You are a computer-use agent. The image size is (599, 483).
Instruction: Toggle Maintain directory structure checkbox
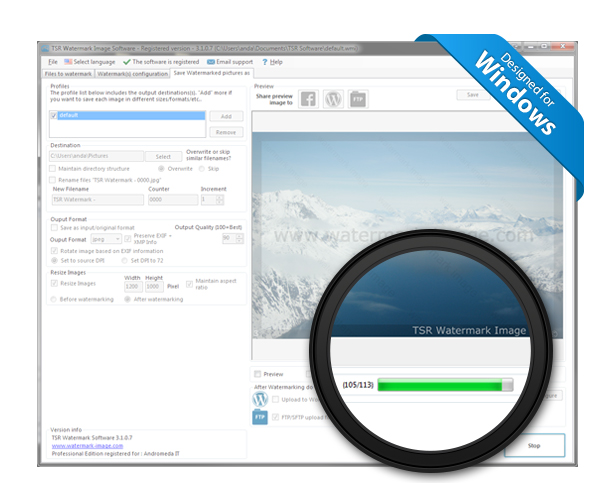(x=53, y=169)
